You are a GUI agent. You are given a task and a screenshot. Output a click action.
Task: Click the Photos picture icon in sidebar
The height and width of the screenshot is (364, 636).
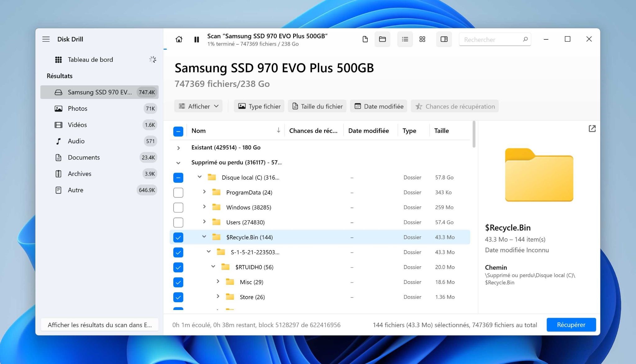(x=58, y=109)
